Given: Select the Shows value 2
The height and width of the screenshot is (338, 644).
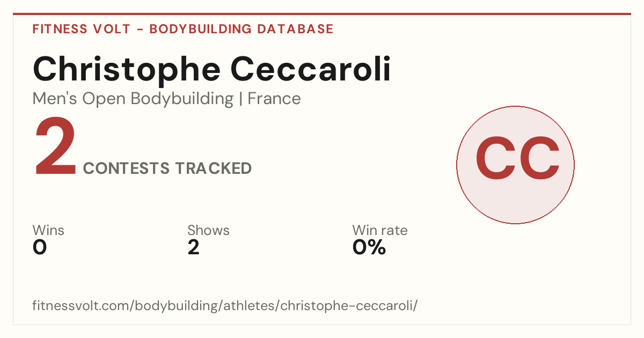Looking at the screenshot, I should pos(193,247).
